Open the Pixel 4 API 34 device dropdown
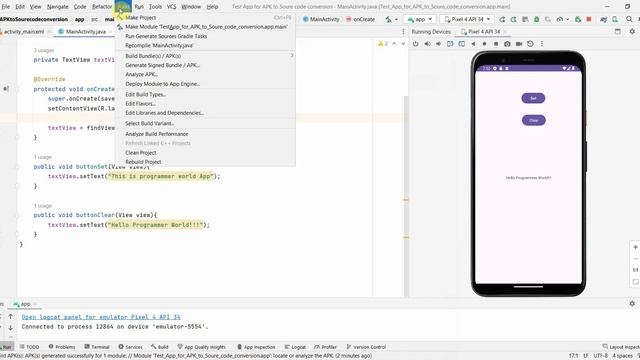The width and height of the screenshot is (640, 360). [x=467, y=19]
